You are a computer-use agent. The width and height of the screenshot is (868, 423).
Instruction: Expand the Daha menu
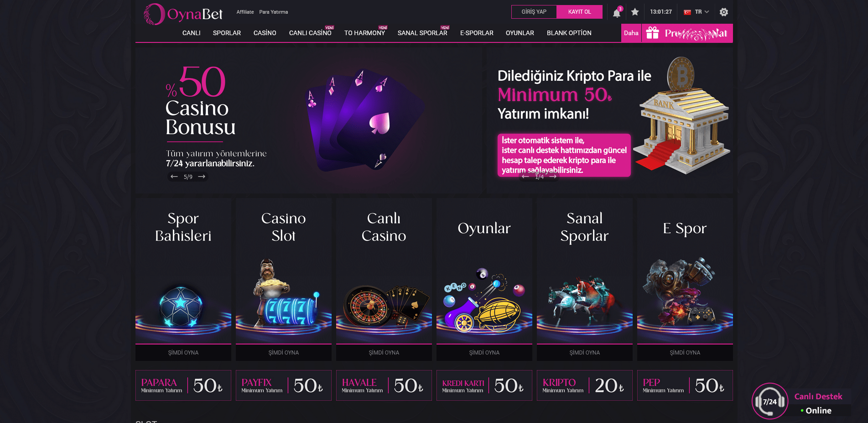click(x=631, y=33)
